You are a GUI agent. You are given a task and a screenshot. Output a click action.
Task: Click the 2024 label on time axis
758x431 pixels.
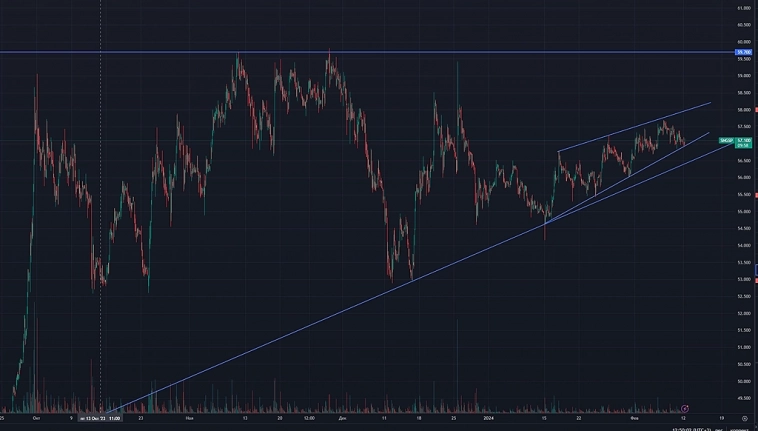click(x=488, y=418)
